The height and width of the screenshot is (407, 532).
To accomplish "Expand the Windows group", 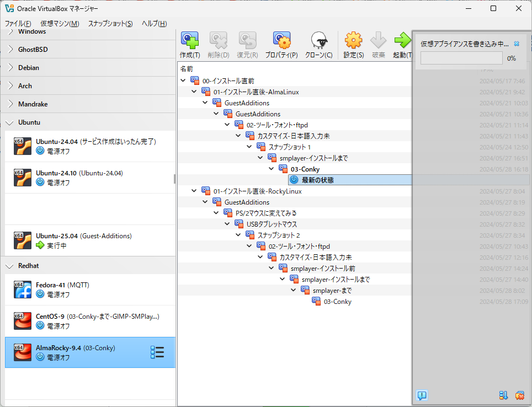I will [10, 31].
